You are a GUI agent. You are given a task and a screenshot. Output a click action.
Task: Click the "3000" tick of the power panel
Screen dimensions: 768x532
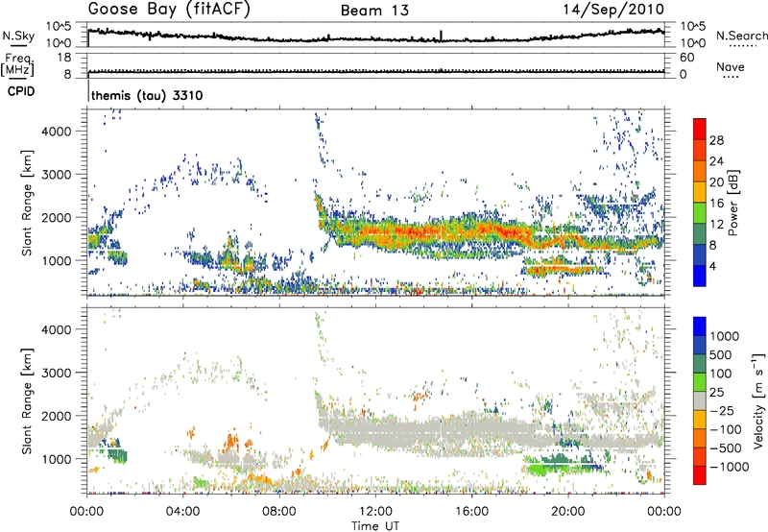(56, 175)
